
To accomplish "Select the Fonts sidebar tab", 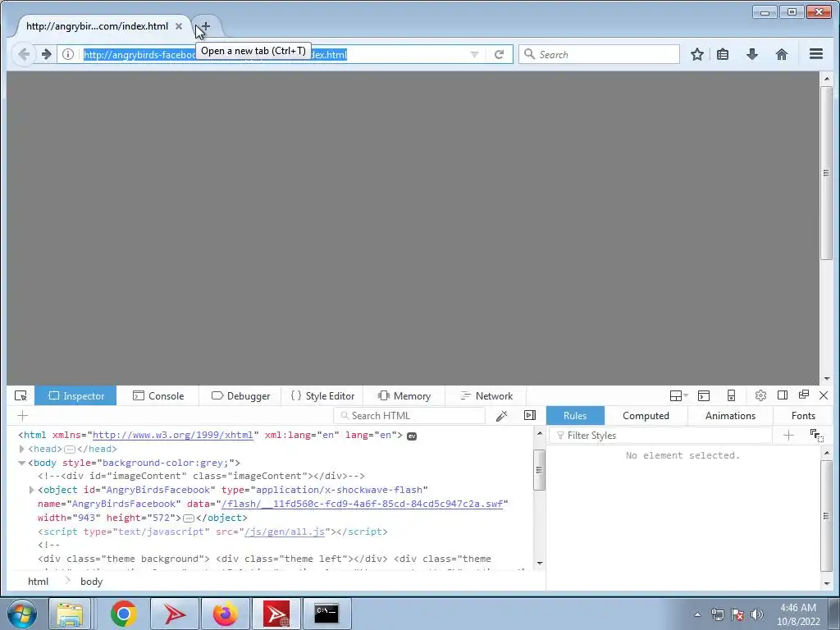I will [803, 416].
